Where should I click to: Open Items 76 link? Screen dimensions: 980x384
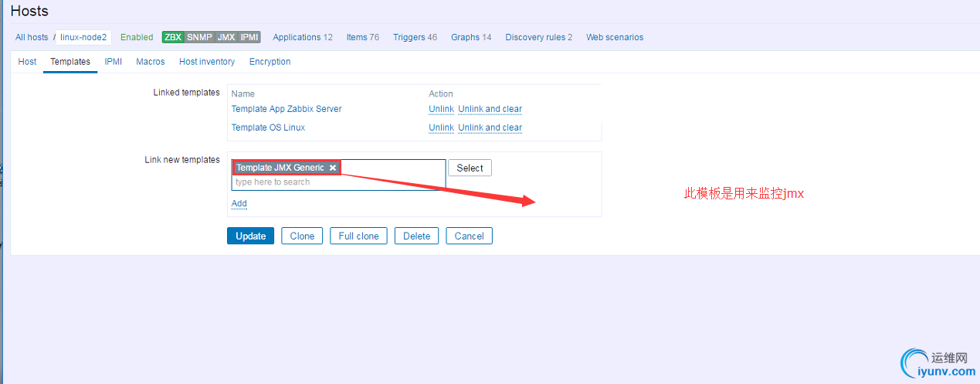coord(362,37)
